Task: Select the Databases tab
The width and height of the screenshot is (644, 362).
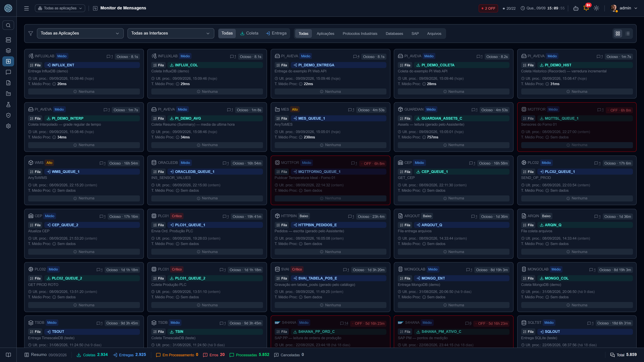Action: (x=394, y=34)
